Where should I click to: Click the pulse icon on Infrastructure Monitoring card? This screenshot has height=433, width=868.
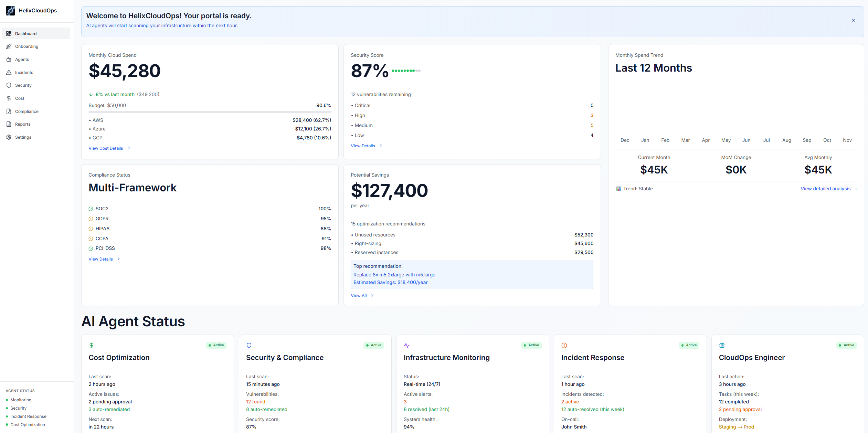[x=407, y=345]
